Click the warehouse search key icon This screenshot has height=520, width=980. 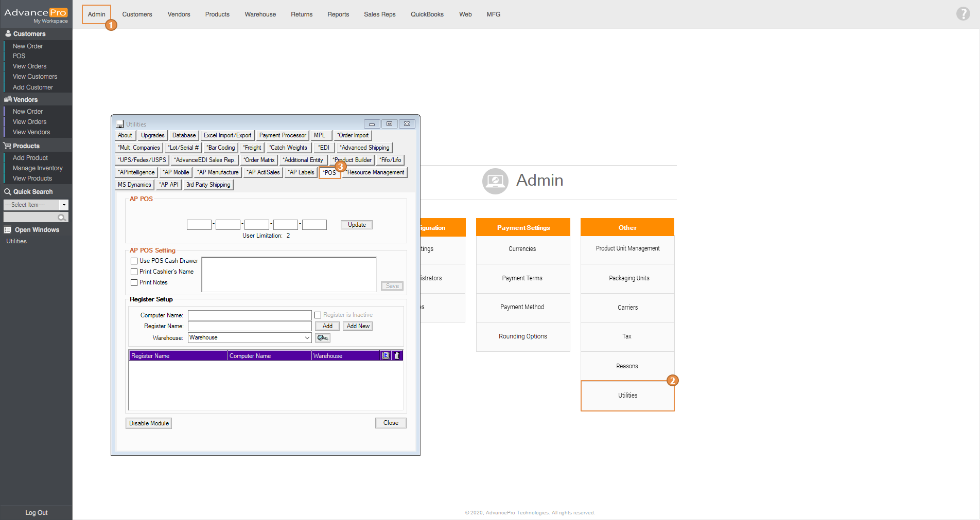tap(323, 338)
